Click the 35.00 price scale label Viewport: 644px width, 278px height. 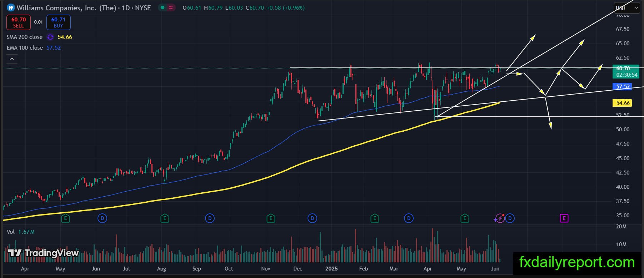point(623,216)
